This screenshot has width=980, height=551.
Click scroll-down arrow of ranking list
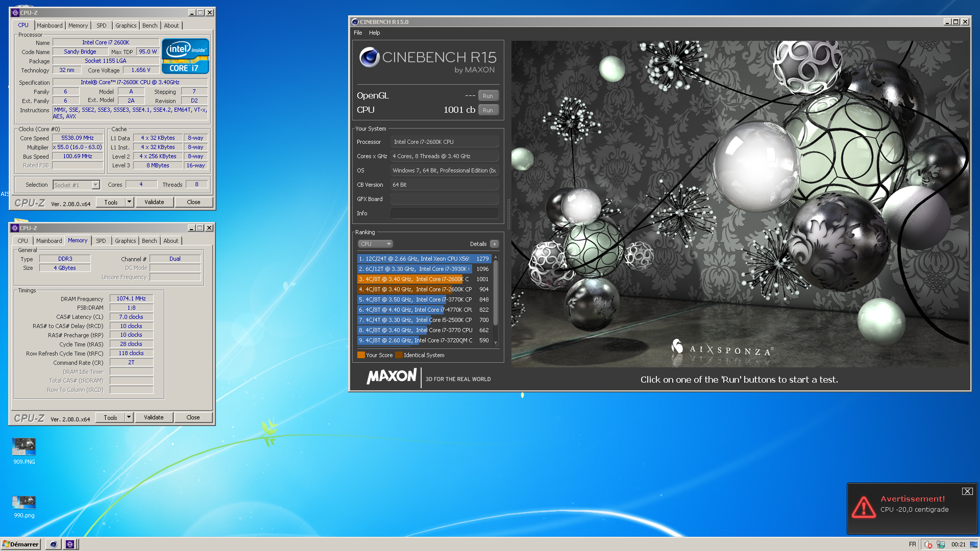(496, 343)
